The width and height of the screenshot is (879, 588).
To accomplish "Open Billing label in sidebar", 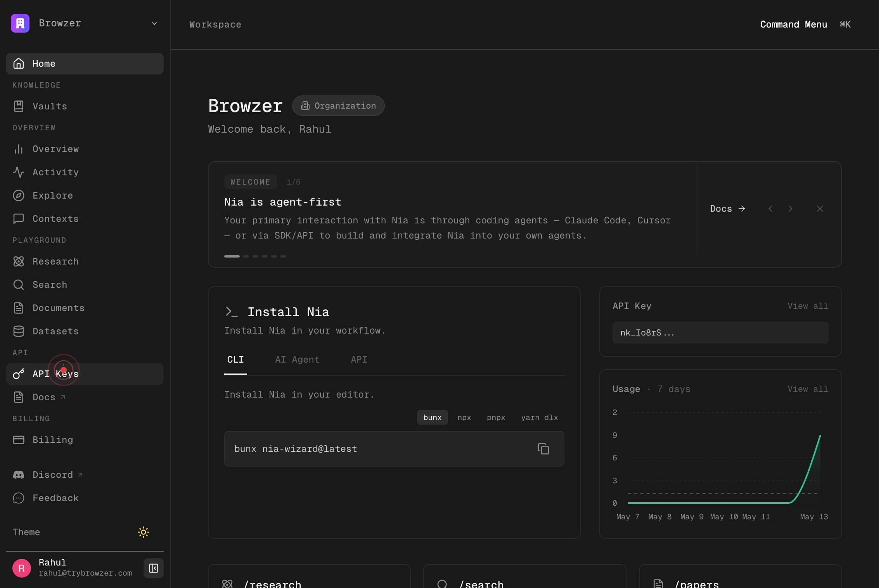I will 53,440.
